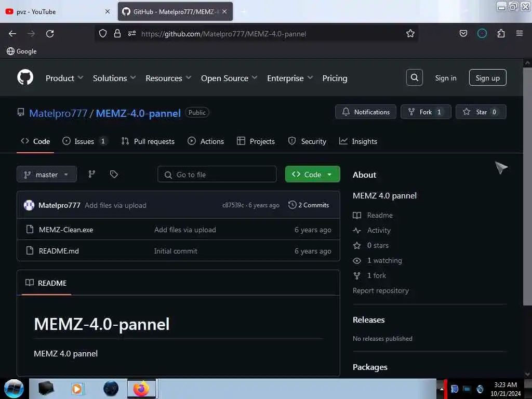The width and height of the screenshot is (532, 399).
Task: View tags icon next to branches
Action: 114,175
